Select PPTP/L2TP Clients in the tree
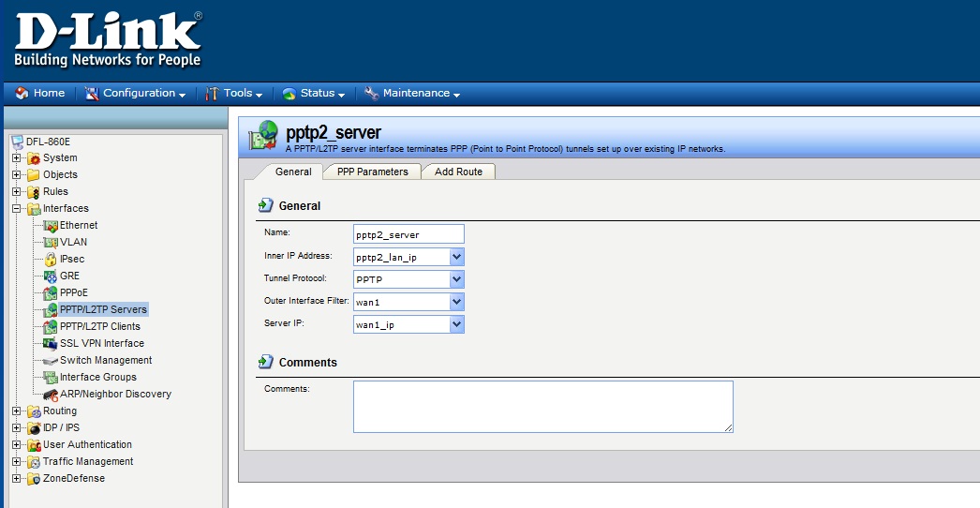Screen dimensions: 980x508 click(99, 327)
